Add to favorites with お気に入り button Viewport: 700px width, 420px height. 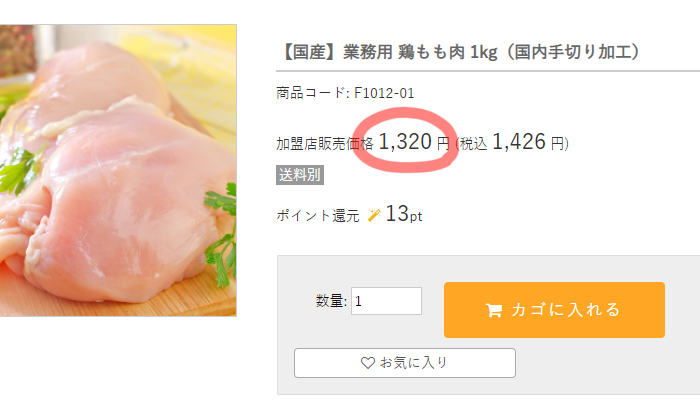(x=404, y=363)
